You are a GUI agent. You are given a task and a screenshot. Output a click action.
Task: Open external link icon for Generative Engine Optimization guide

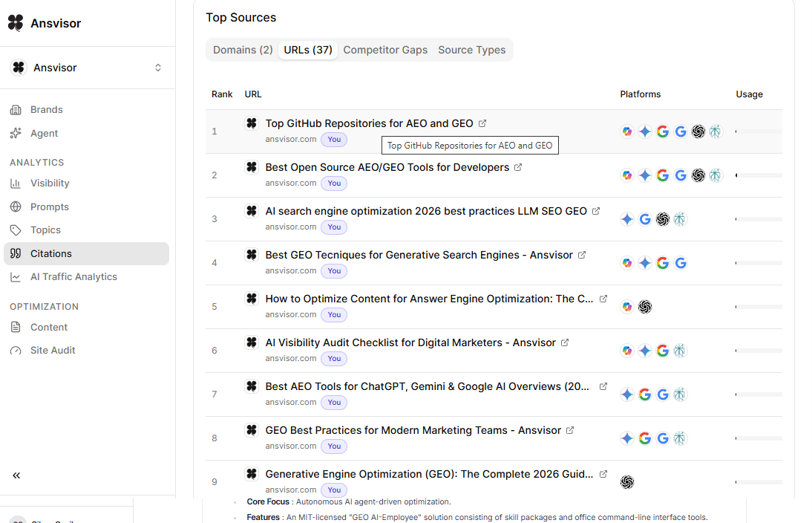(603, 474)
